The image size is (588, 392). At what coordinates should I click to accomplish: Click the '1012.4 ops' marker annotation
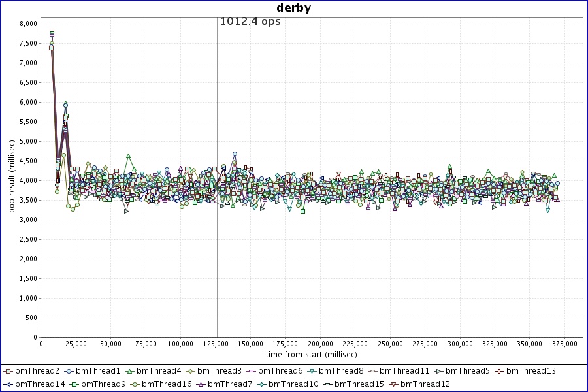(x=250, y=21)
